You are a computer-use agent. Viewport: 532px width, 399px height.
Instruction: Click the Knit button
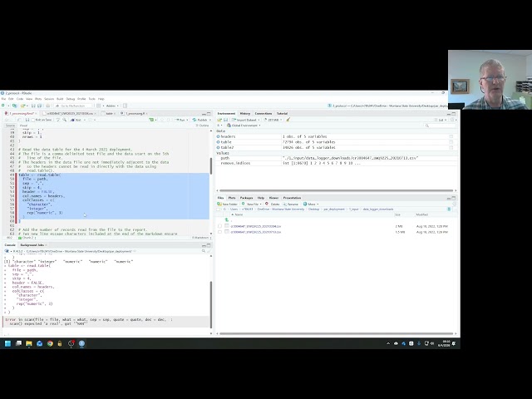(76, 120)
